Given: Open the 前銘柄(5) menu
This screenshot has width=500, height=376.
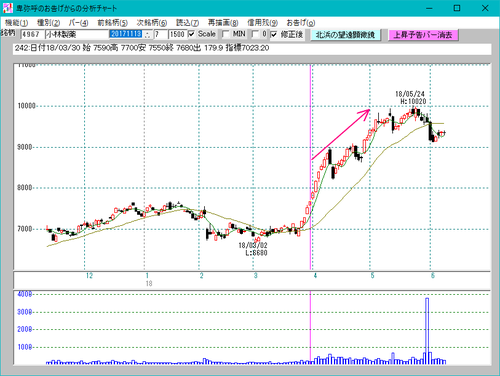Looking at the screenshot, I should [x=113, y=23].
